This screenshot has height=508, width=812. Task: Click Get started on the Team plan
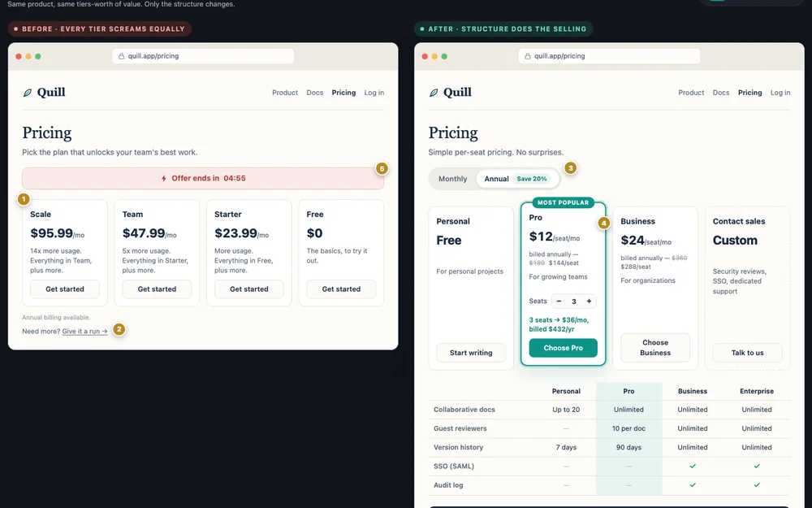[x=157, y=289]
